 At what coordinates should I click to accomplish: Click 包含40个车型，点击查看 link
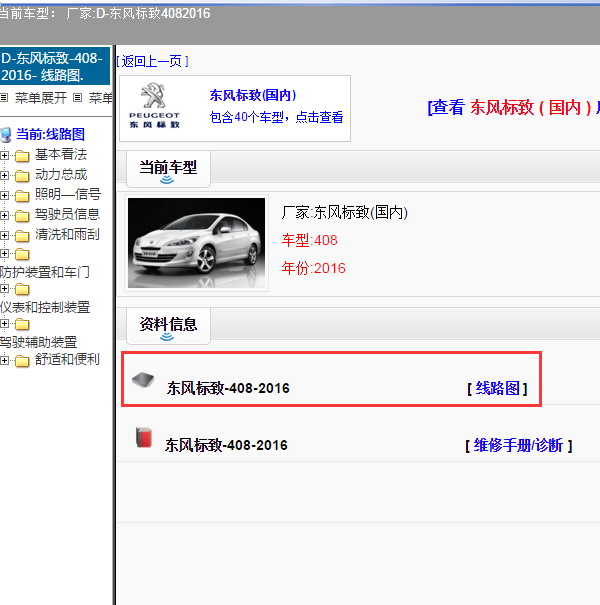tap(276, 117)
